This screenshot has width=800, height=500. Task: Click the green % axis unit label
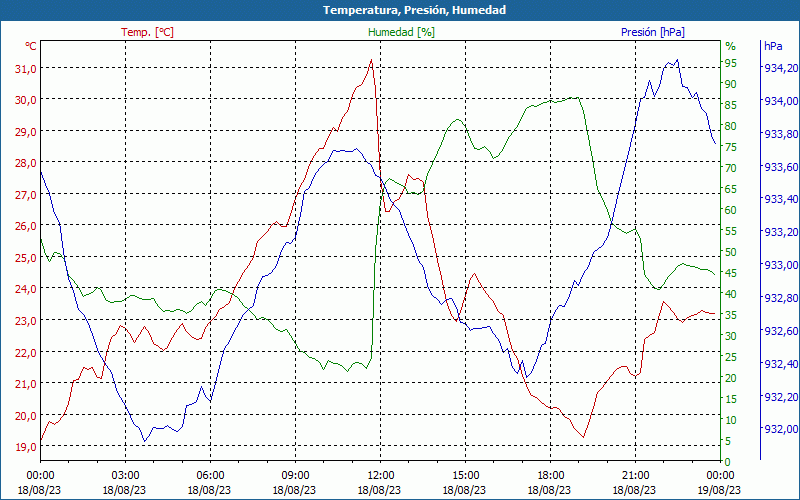coord(731,46)
